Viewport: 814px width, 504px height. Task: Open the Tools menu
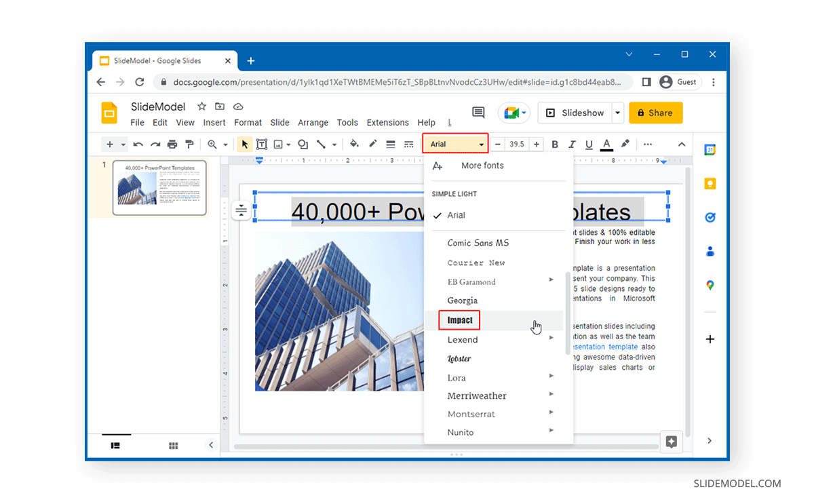(347, 123)
